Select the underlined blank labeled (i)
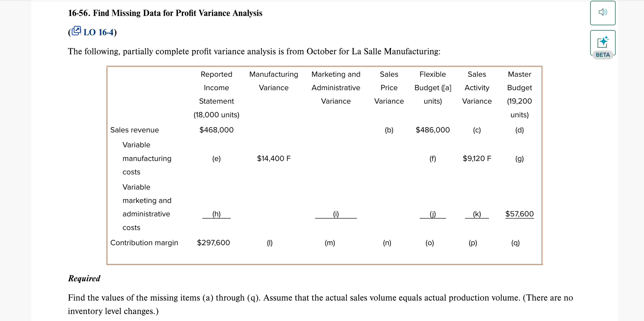This screenshot has width=644, height=321. pos(336,214)
